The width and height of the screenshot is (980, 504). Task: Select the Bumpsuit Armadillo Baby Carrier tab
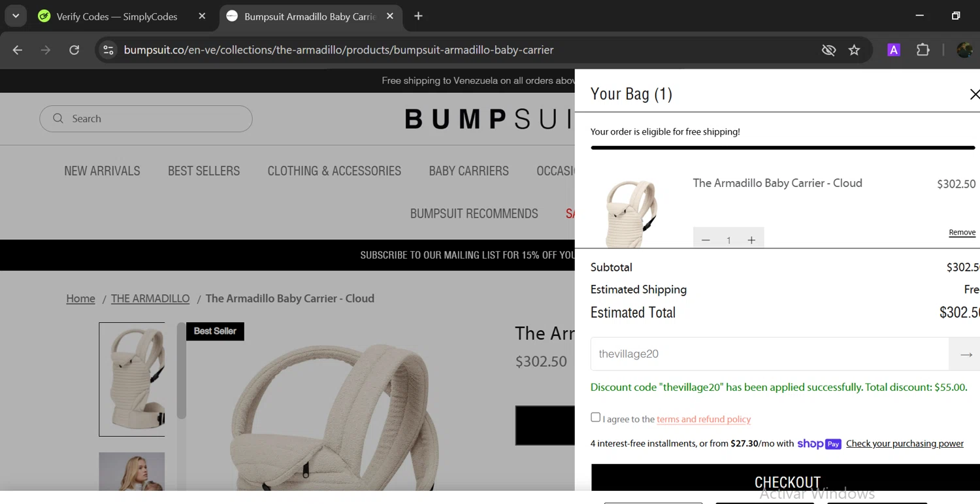[x=310, y=16]
